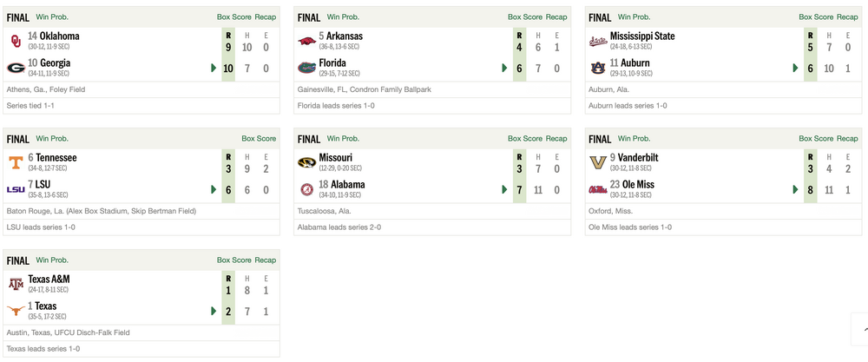Image resolution: width=868 pixels, height=362 pixels.
Task: Click the Vanderbilt Commodores logo
Action: [x=597, y=161]
